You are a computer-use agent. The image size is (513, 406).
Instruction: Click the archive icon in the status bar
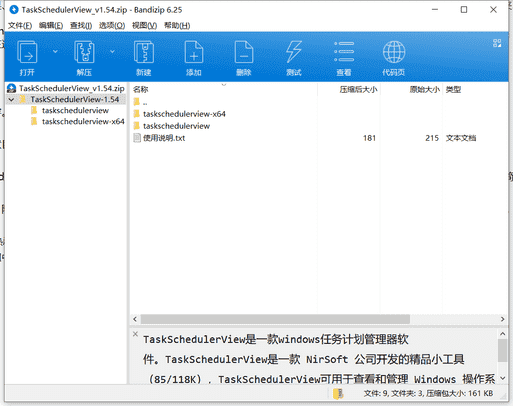pos(338,394)
